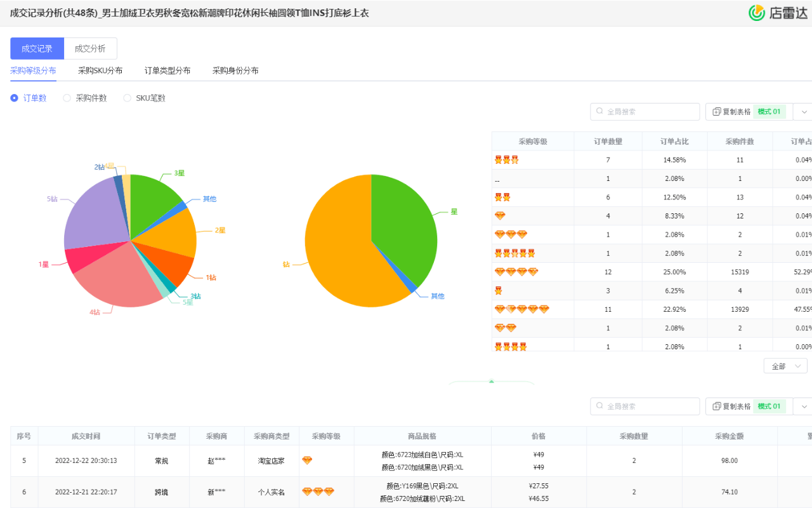The height and width of the screenshot is (508, 812).
Task: Sort by 订单数量 column header
Action: [608, 142]
